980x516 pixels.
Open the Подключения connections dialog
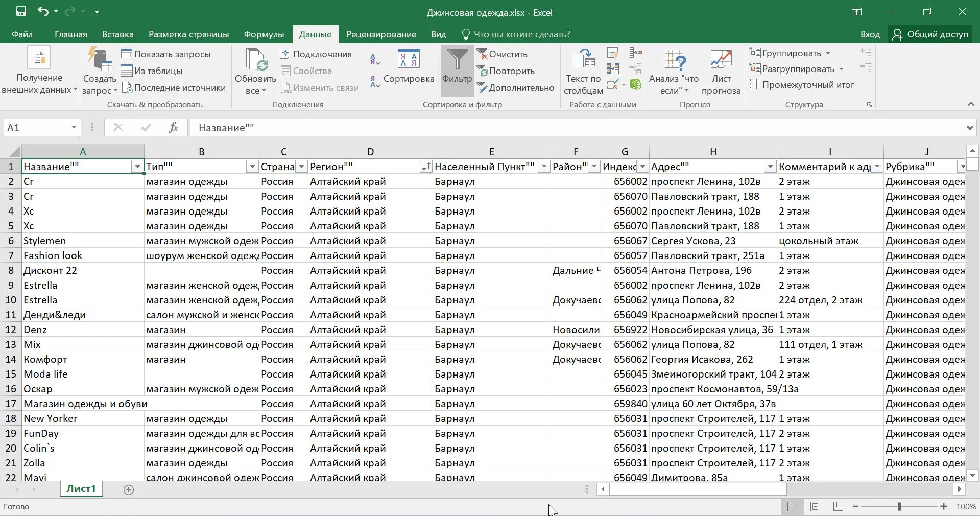(316, 54)
